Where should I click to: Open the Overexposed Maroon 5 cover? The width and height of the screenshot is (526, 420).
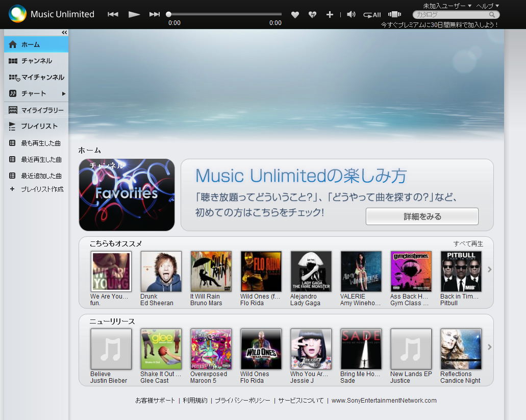point(211,349)
